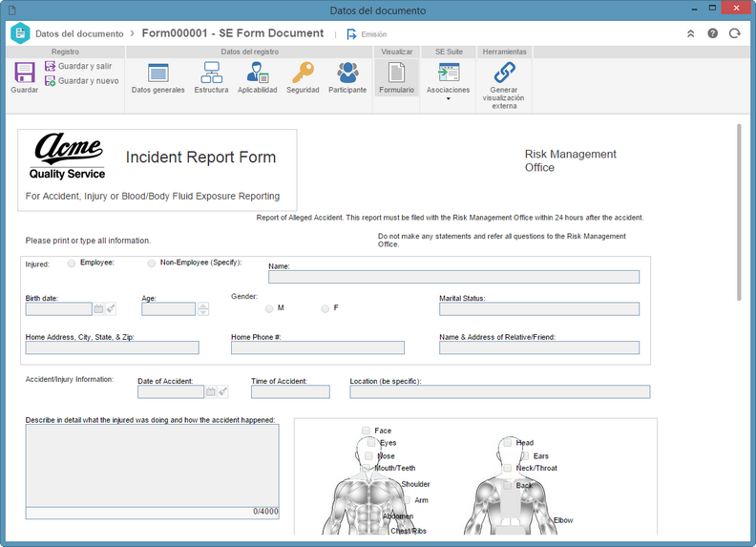Screen dimensions: 756x547
Task: Click Name & Address of Relative/Friend field
Action: click(539, 347)
